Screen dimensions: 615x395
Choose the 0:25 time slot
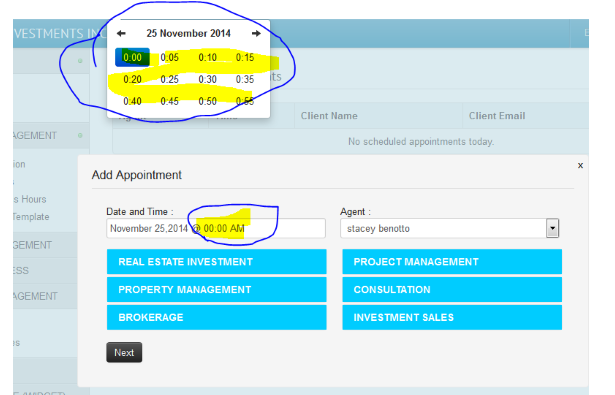click(169, 80)
